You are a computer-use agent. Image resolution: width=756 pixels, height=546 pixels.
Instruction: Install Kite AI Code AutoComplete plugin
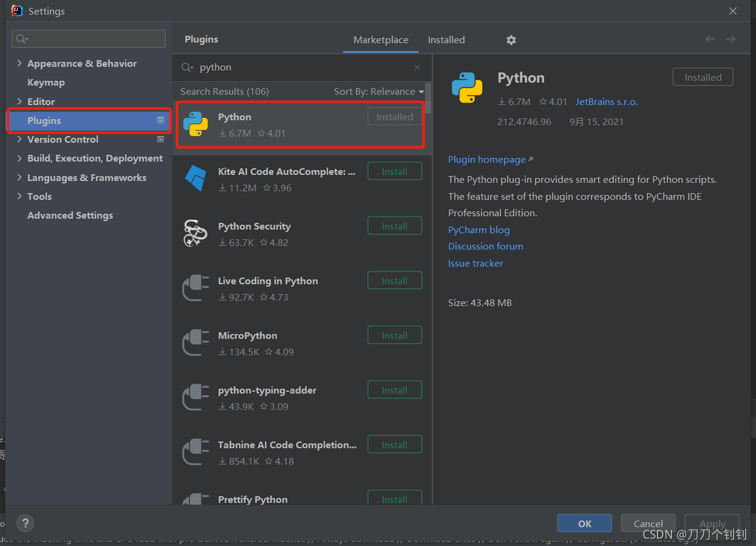click(395, 171)
